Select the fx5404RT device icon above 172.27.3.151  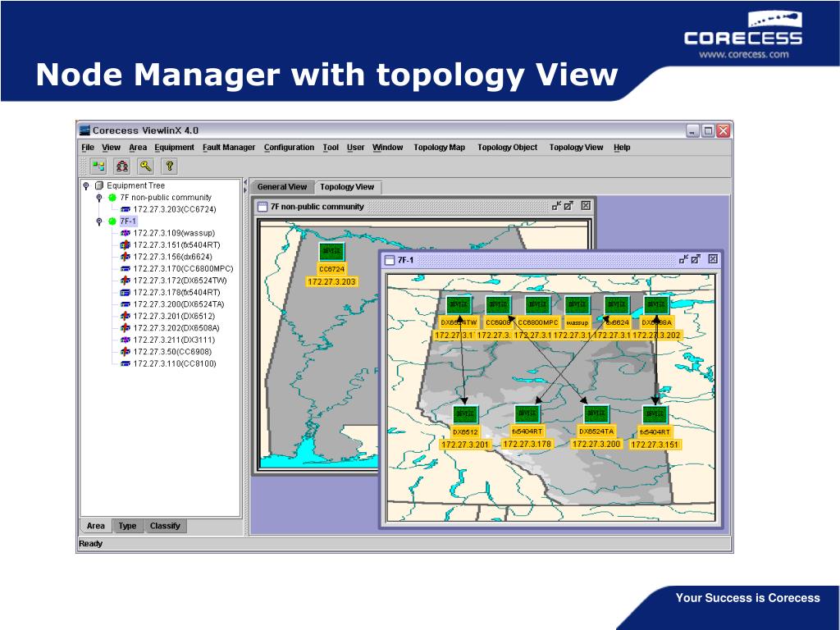tap(655, 414)
